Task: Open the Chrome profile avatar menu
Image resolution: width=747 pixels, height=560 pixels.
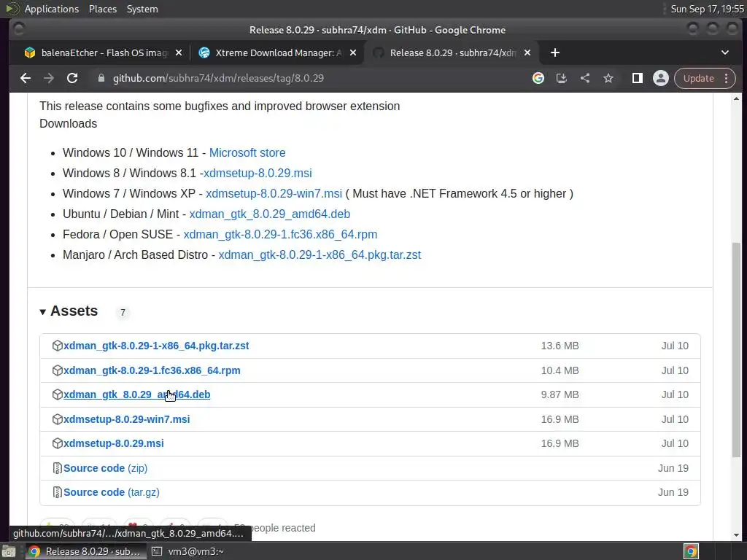Action: click(x=661, y=78)
